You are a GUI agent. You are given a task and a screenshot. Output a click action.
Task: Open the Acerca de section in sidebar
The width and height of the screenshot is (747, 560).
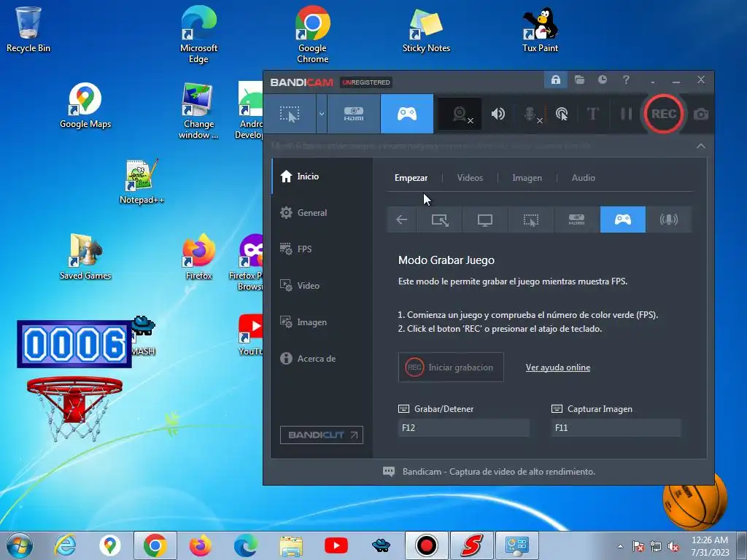click(322, 359)
